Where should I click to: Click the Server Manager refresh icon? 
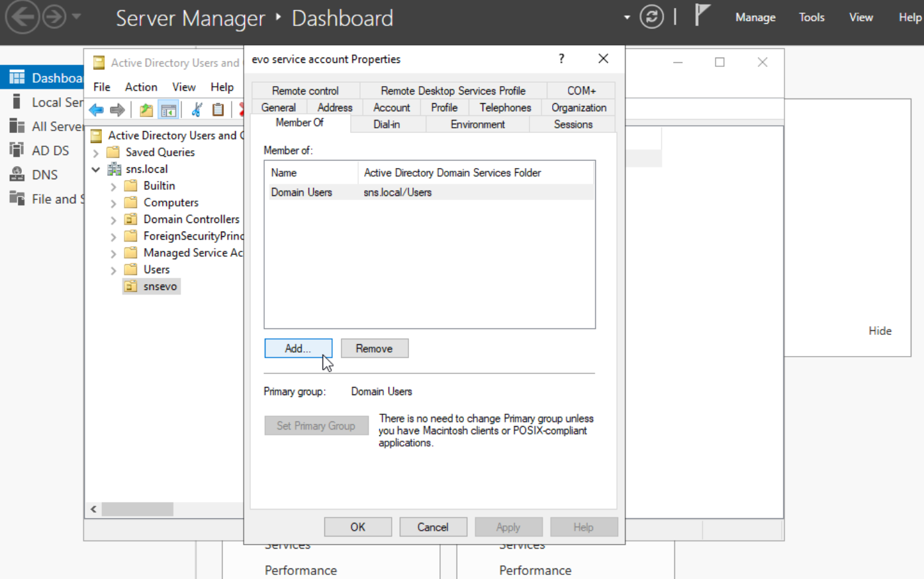coord(651,17)
